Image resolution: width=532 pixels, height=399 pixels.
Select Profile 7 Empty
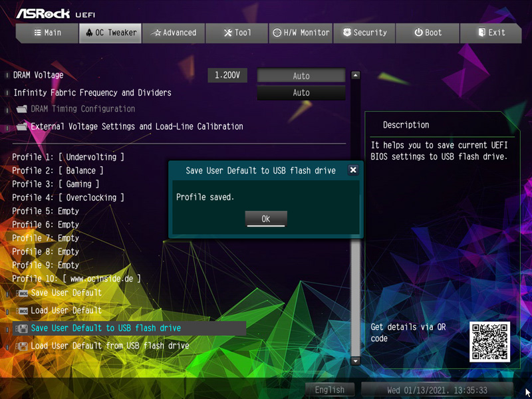[45, 238]
